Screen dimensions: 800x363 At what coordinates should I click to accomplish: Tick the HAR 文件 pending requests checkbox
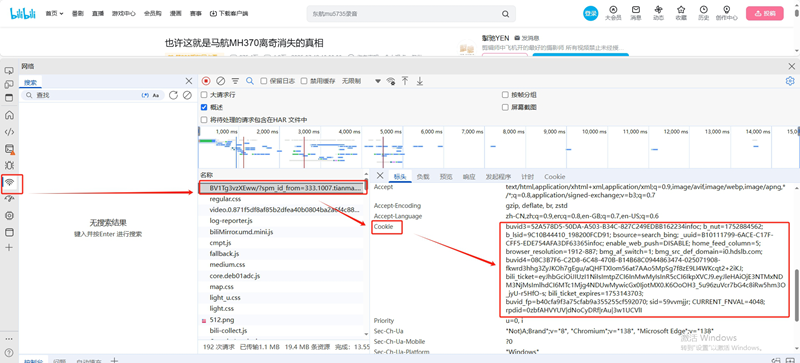point(204,119)
